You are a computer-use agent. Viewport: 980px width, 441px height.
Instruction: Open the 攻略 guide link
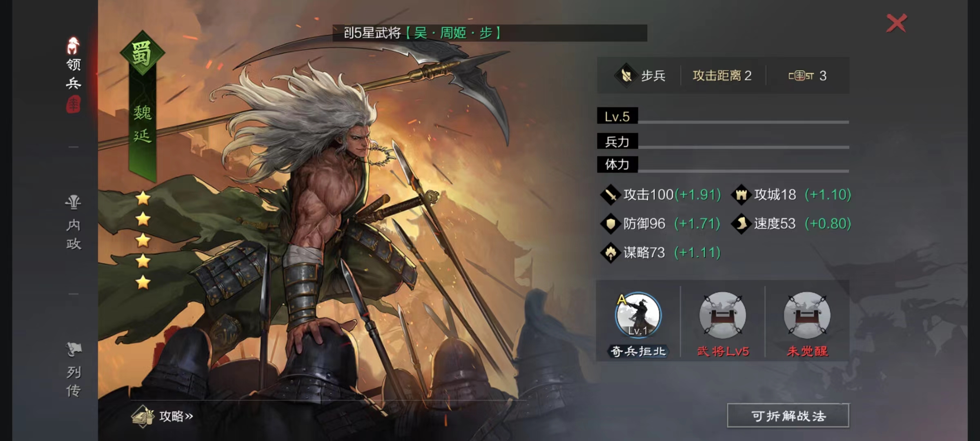(163, 416)
